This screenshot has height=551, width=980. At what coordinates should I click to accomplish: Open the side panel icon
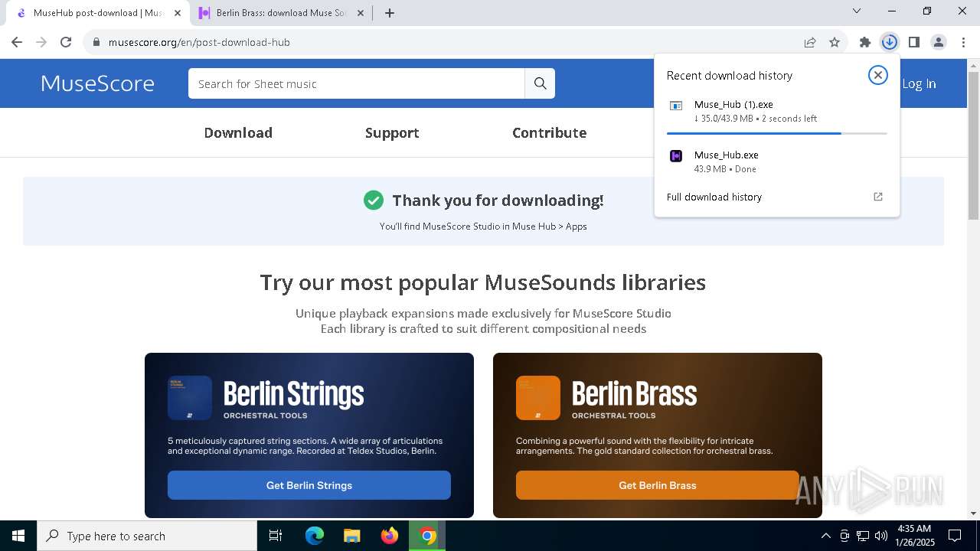coord(913,42)
